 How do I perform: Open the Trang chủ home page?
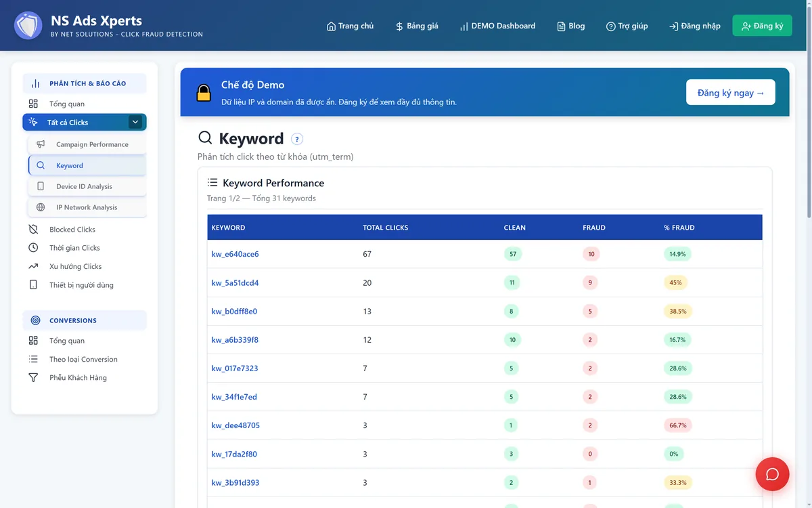pos(350,26)
